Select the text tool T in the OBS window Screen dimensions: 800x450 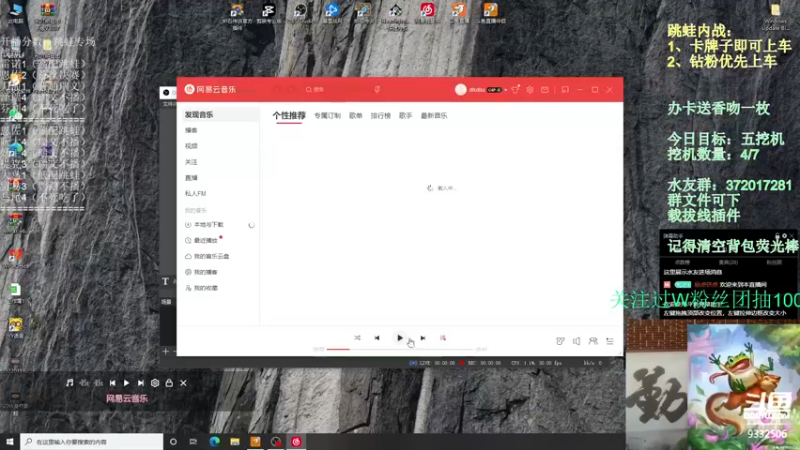tap(165, 281)
